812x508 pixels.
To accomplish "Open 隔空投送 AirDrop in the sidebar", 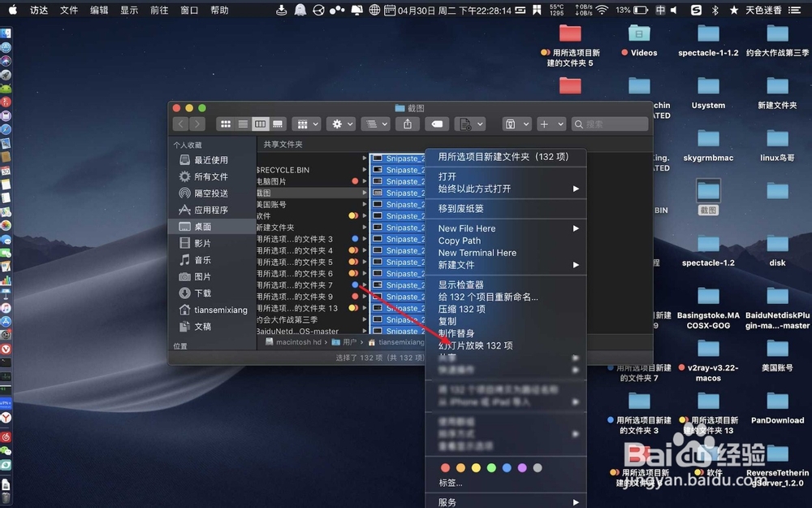I will tap(212, 193).
